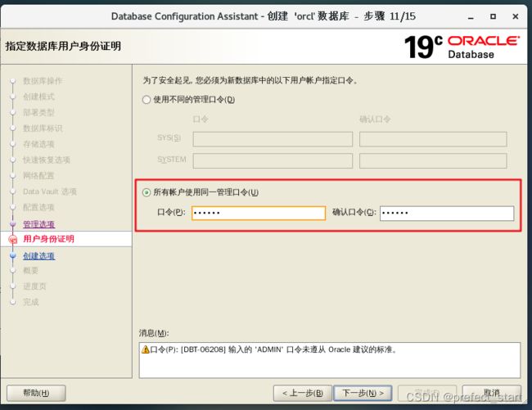Click the warning icon in message box
This screenshot has height=410, width=532.
point(146,349)
